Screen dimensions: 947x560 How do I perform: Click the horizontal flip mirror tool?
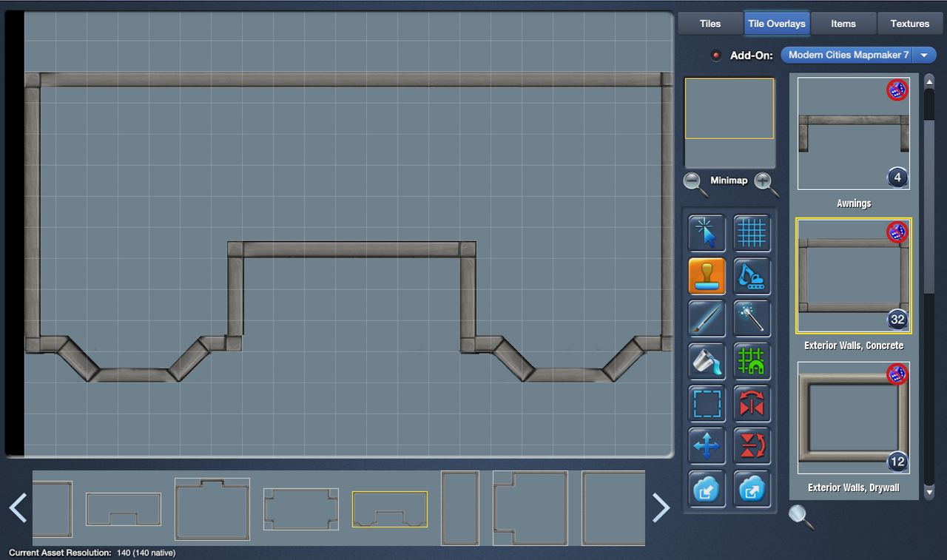click(752, 404)
